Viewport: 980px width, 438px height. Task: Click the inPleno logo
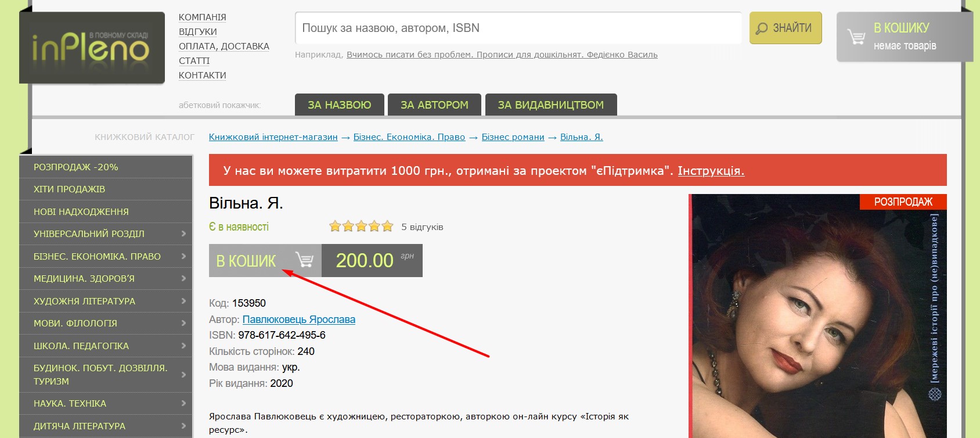pyautogui.click(x=92, y=48)
